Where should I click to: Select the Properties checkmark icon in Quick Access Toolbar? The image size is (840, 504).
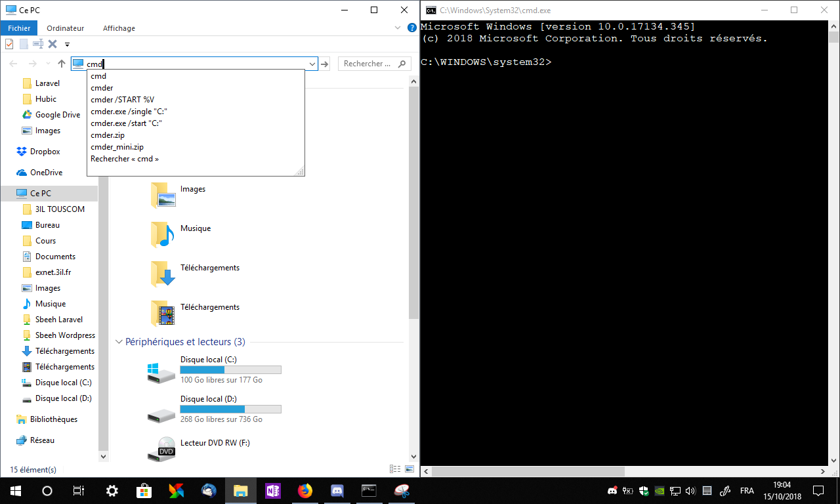(x=9, y=44)
